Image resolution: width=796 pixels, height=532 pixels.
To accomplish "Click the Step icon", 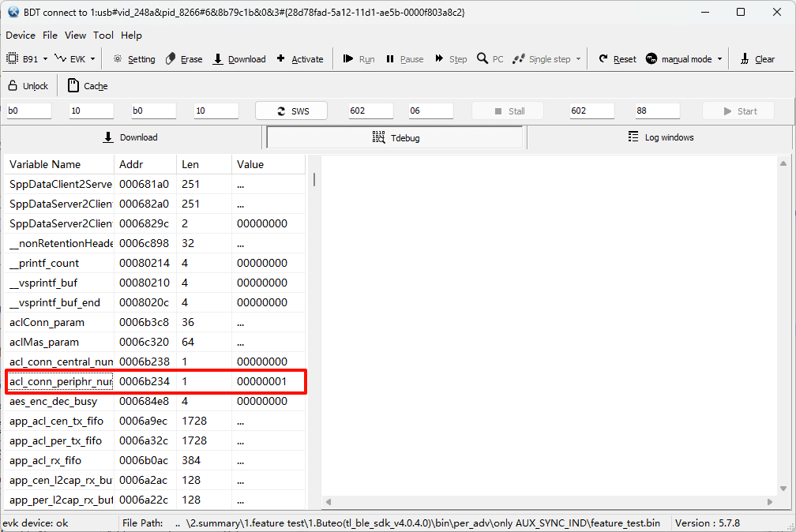I will click(x=450, y=58).
